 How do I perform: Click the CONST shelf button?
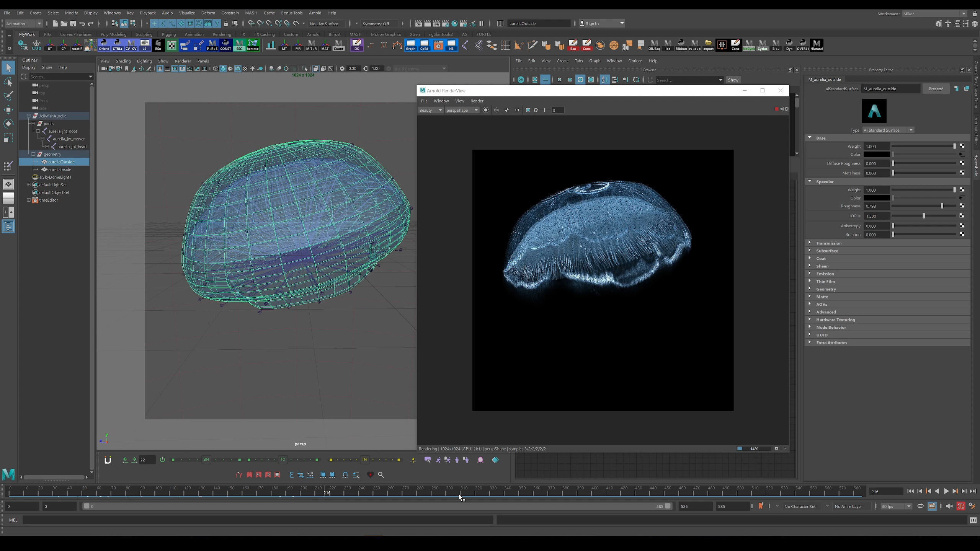[x=225, y=45]
